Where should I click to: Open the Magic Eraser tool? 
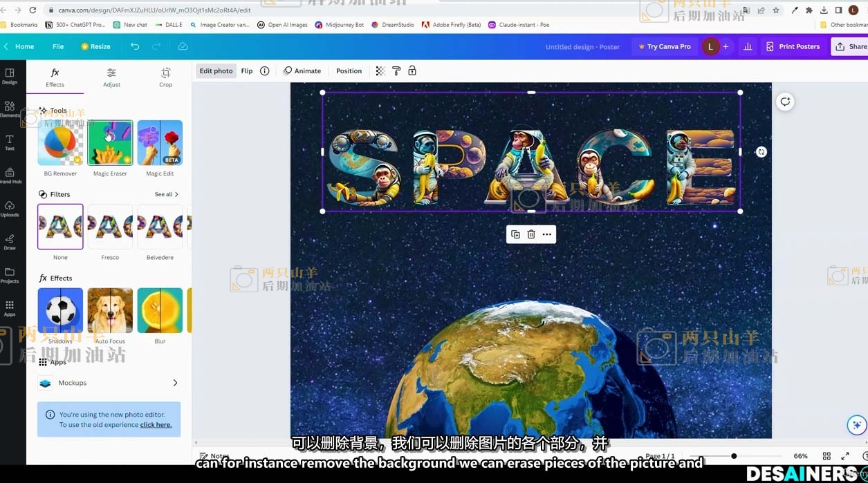coord(110,143)
